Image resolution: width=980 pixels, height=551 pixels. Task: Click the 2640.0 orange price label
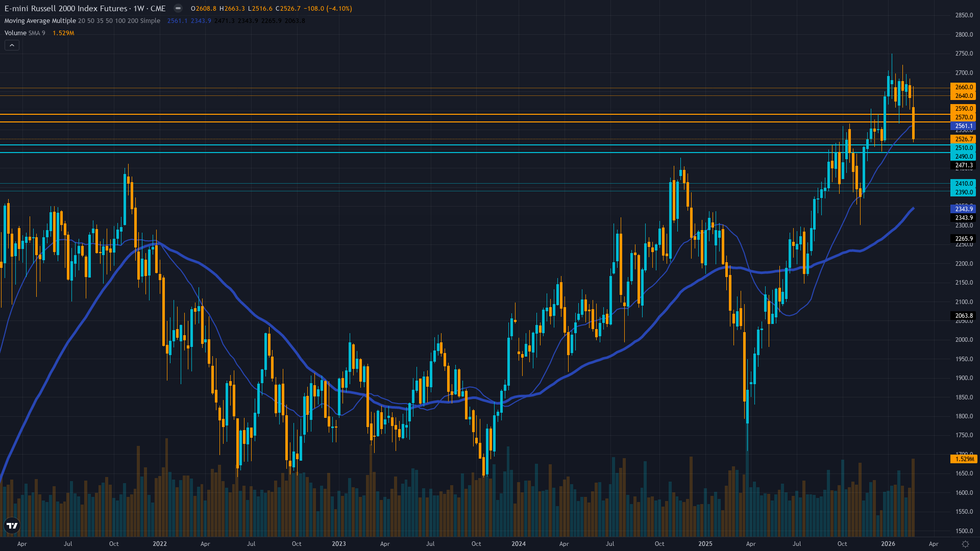pyautogui.click(x=964, y=96)
